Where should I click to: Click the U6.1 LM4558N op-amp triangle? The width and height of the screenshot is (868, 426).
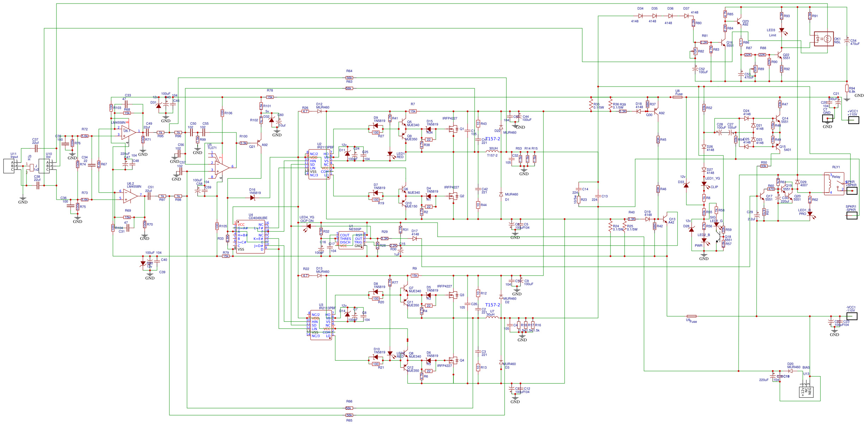pyautogui.click(x=128, y=133)
